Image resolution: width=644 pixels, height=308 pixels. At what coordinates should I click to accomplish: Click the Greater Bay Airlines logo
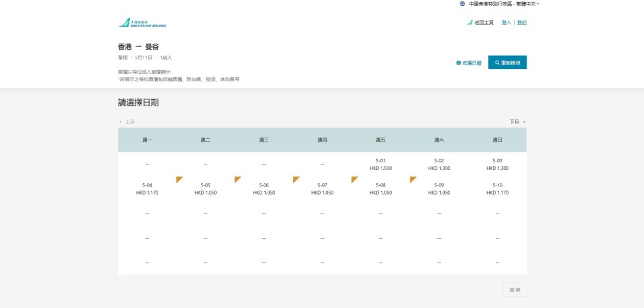coord(142,23)
